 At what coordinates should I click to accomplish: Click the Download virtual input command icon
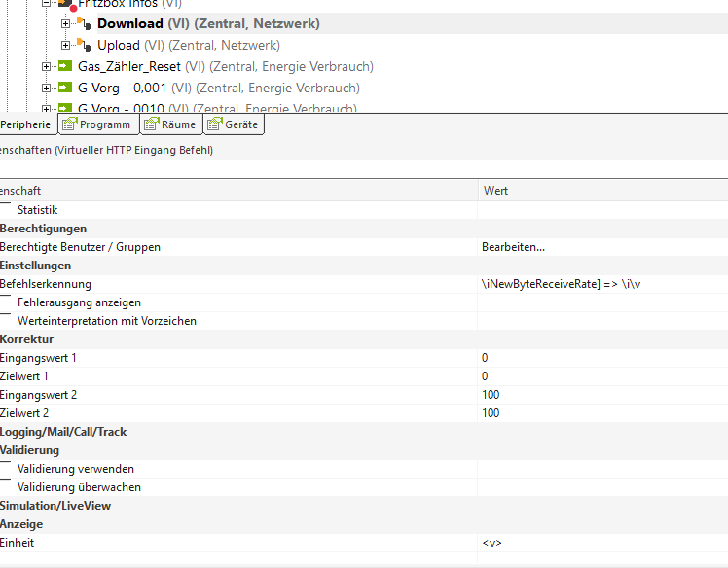click(85, 23)
